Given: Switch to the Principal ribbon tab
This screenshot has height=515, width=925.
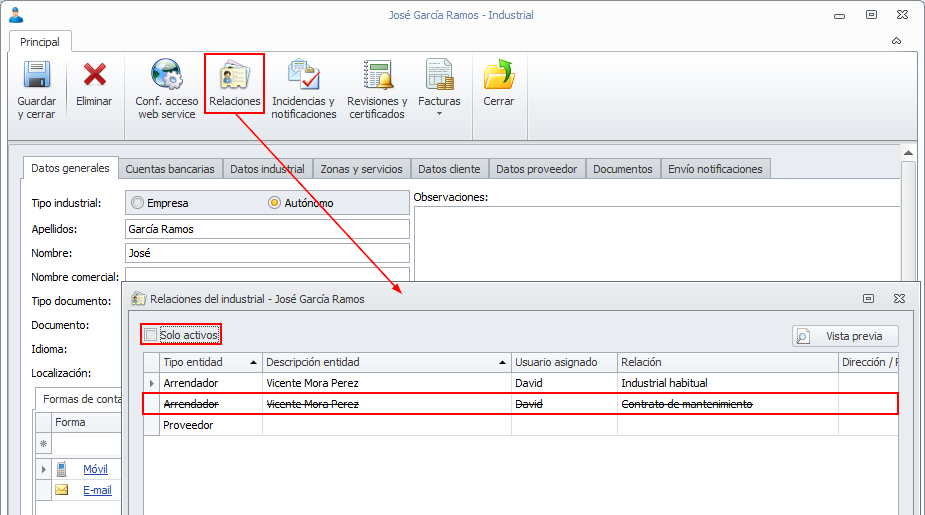Looking at the screenshot, I should click(40, 42).
